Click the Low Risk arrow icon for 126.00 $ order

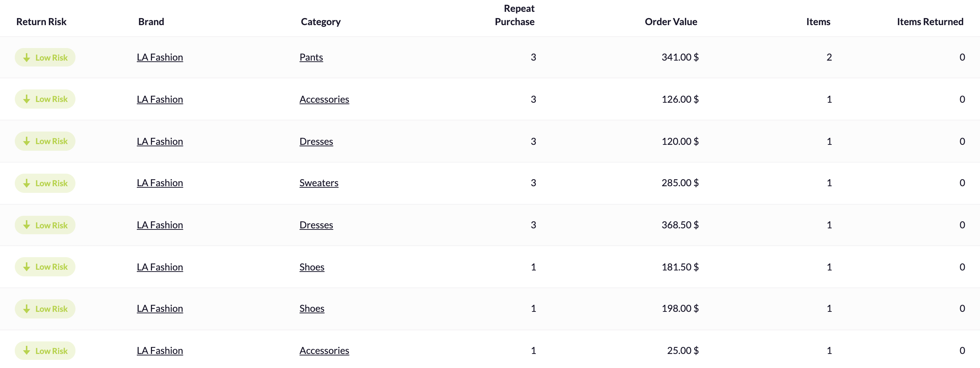27,99
